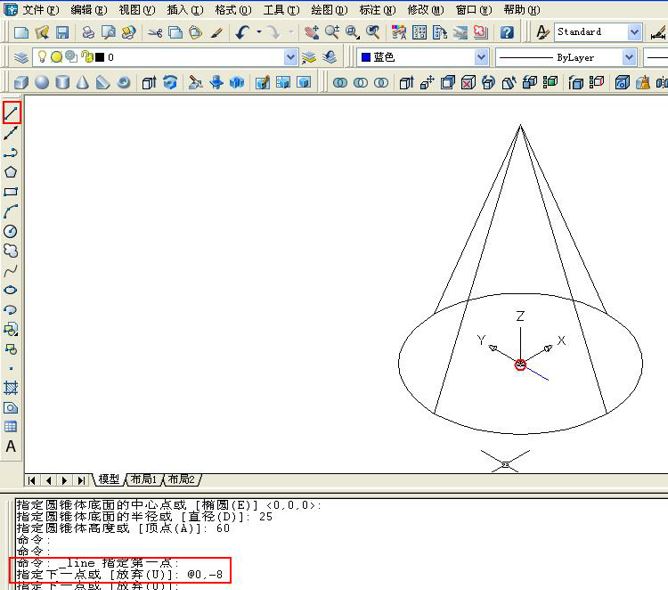
Task: Choose the Circle drawing tool
Action: click(x=11, y=231)
